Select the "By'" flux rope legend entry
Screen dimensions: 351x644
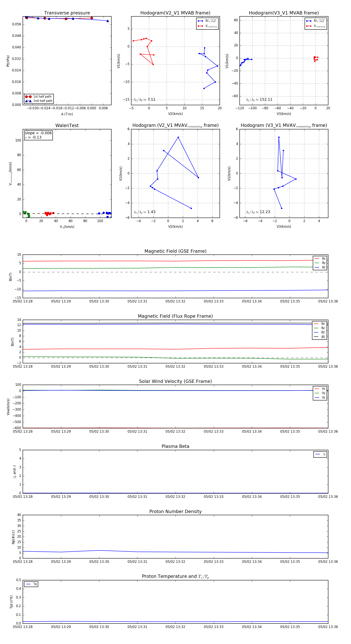pos(320,328)
